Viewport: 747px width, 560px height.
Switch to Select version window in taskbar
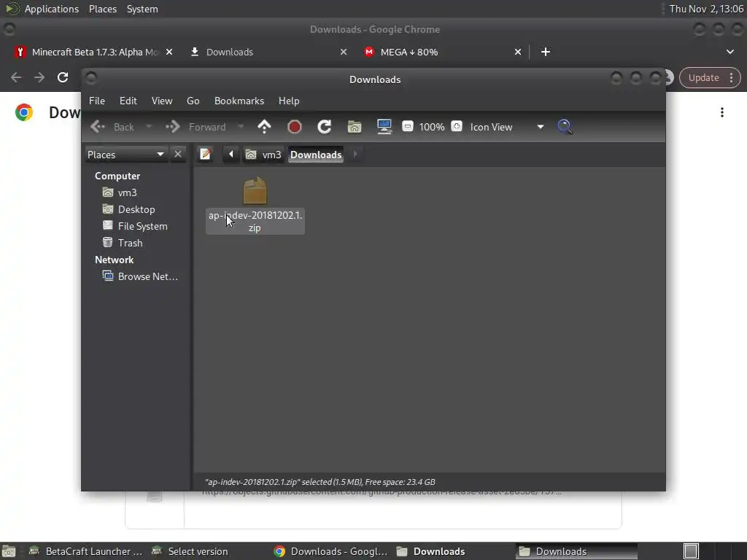(x=189, y=551)
